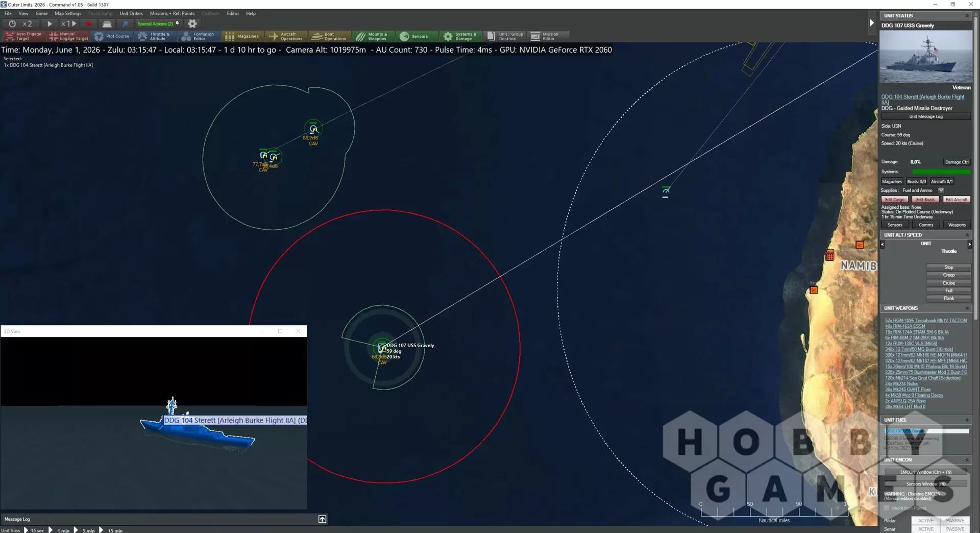Open the Missions + Ref. Points menu
The image size is (980, 533).
pos(172,13)
